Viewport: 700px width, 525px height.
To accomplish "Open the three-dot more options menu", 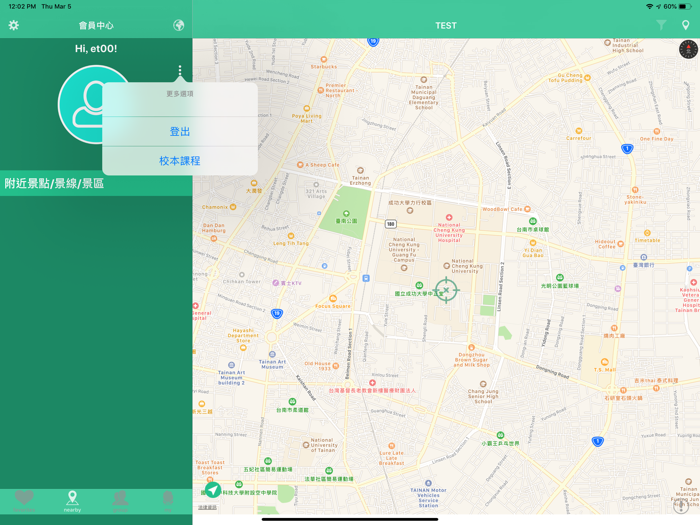I will click(180, 72).
